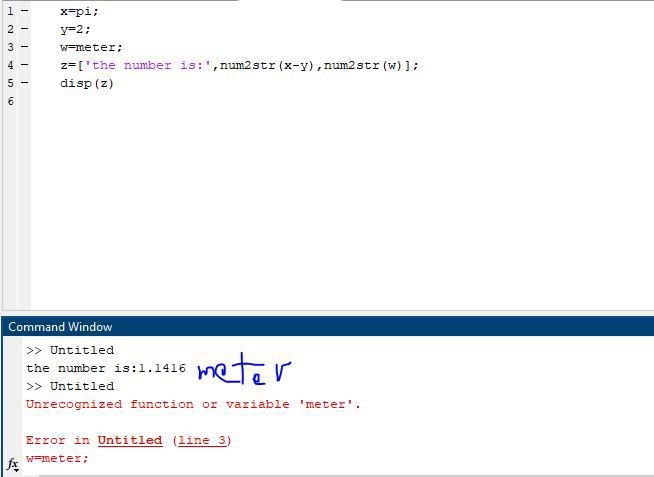Viewport: 654px width, 477px height.
Task: Toggle breakpoint dash on line 1
Action: click(24, 11)
